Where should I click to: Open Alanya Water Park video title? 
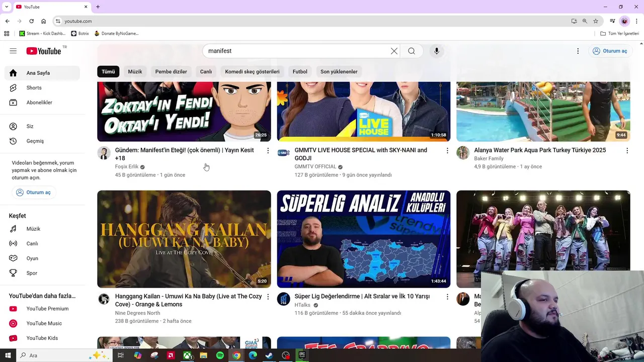point(540,150)
